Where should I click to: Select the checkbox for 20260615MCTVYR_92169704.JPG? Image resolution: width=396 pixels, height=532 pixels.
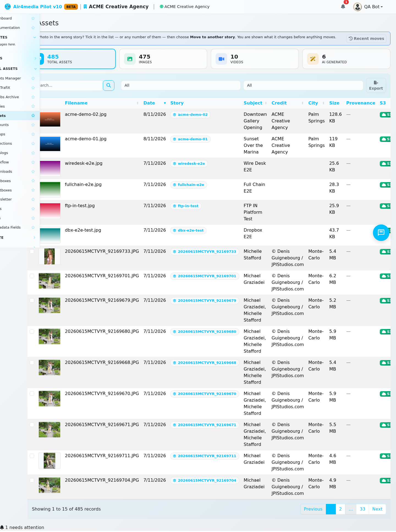pos(32,480)
